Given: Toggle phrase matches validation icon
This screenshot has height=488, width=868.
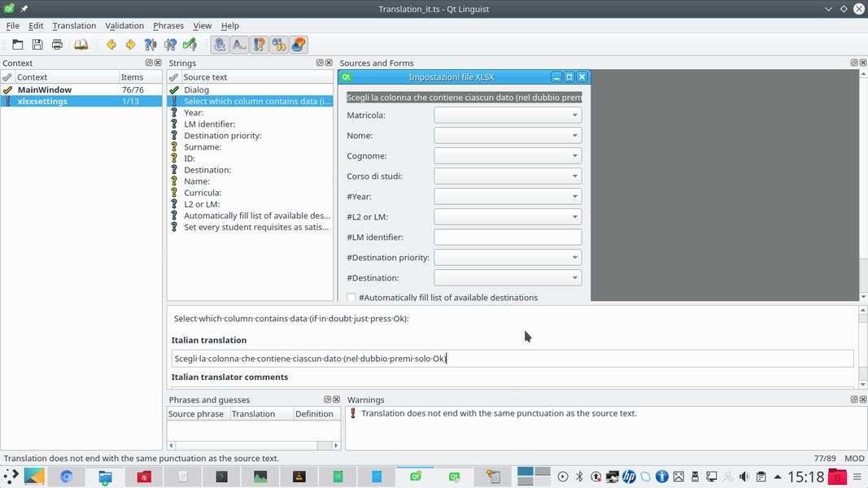Looking at the screenshot, I should click(279, 45).
